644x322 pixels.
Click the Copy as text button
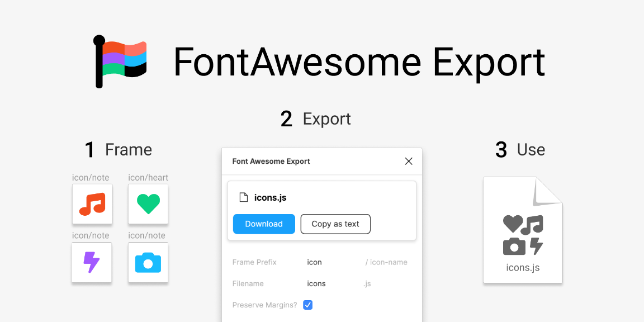(x=335, y=224)
